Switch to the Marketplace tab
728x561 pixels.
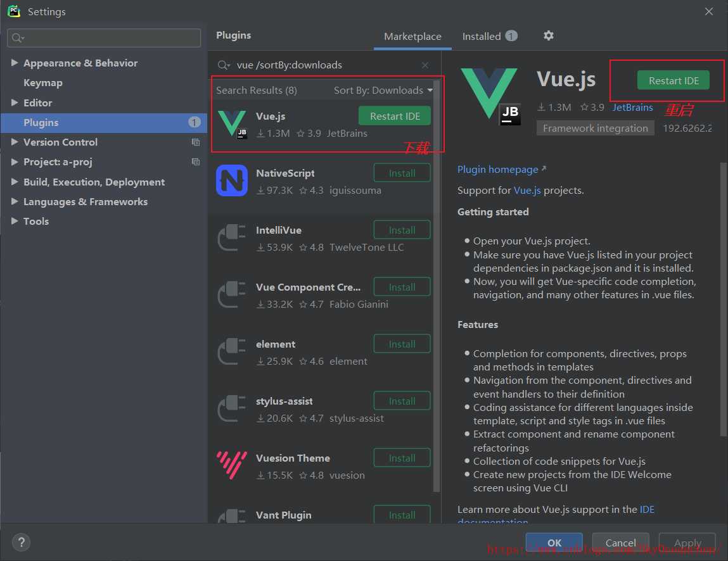412,36
